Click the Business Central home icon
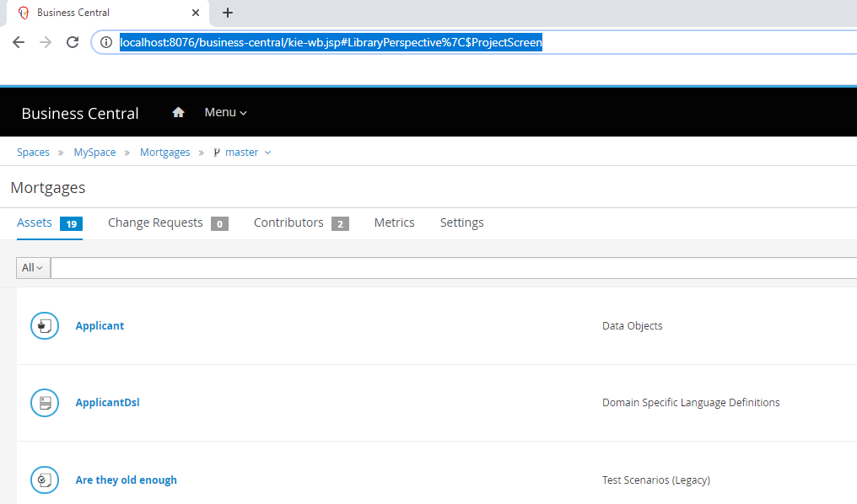This screenshot has height=504, width=857. (x=178, y=112)
